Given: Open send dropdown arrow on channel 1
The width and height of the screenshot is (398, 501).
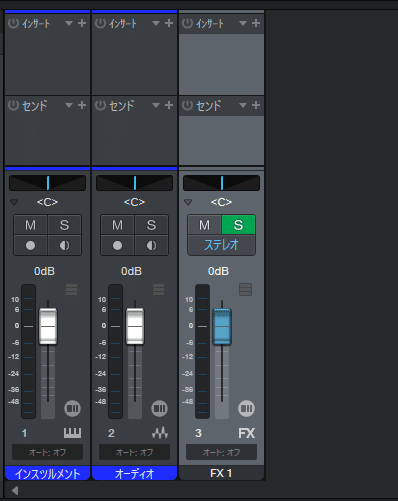Looking at the screenshot, I should point(69,105).
